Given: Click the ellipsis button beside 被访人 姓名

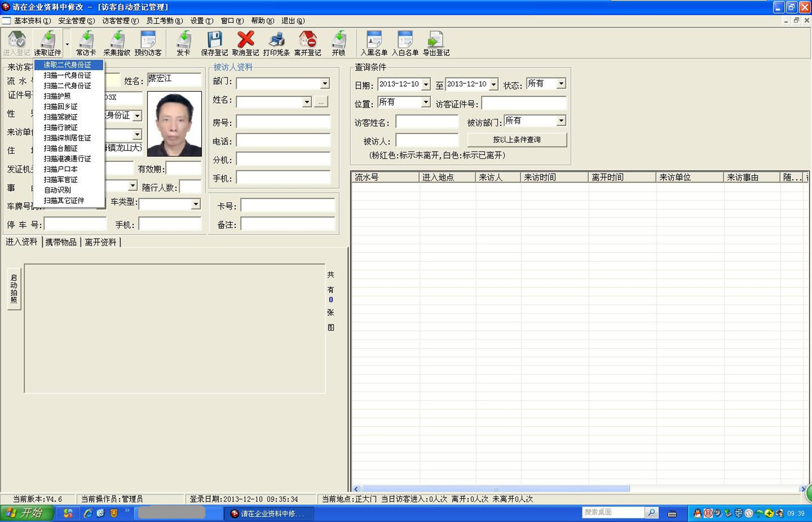Looking at the screenshot, I should pyautogui.click(x=321, y=102).
